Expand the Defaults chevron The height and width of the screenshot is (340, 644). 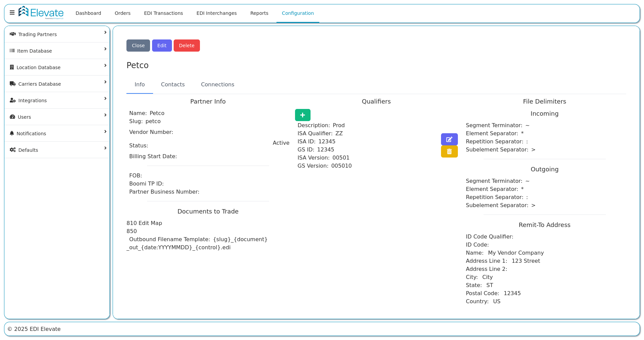(105, 148)
